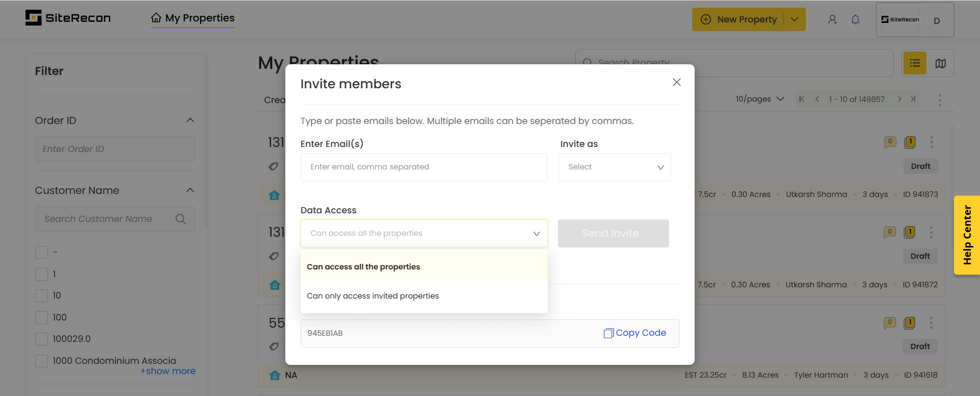Collapse the Order ID filter section
Image resolution: width=980 pixels, height=396 pixels.
pyautogui.click(x=190, y=120)
